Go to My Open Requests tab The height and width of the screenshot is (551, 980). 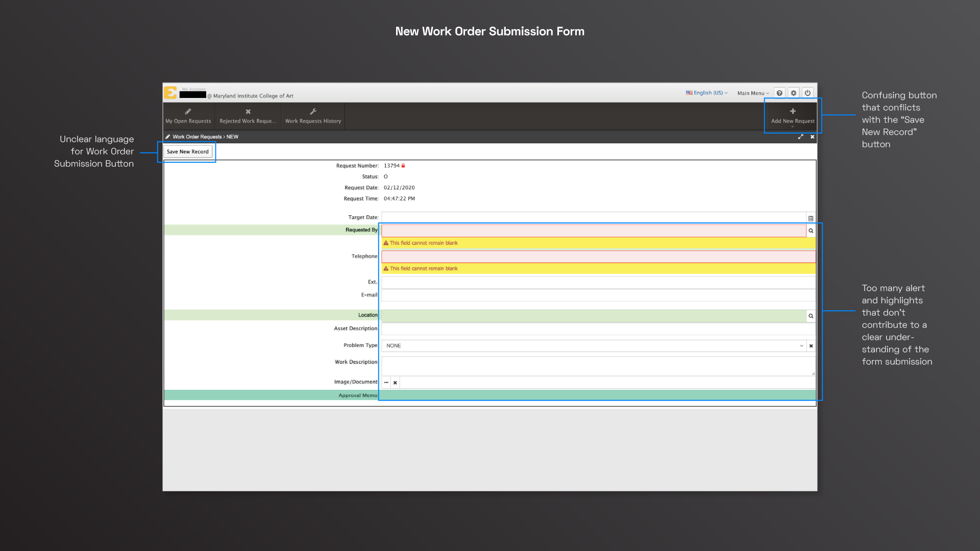[x=188, y=116]
